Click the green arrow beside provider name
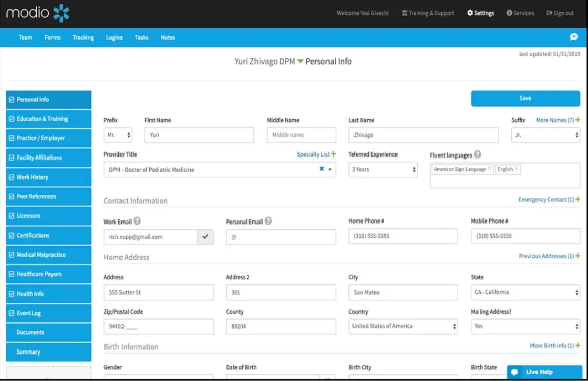The image size is (588, 381). click(301, 61)
